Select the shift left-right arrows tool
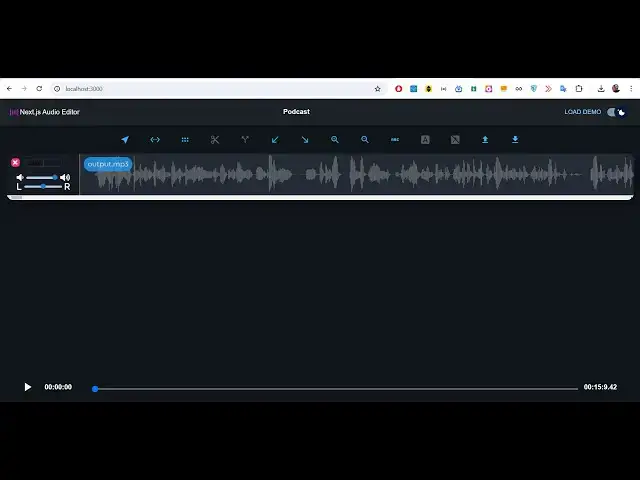 [155, 140]
